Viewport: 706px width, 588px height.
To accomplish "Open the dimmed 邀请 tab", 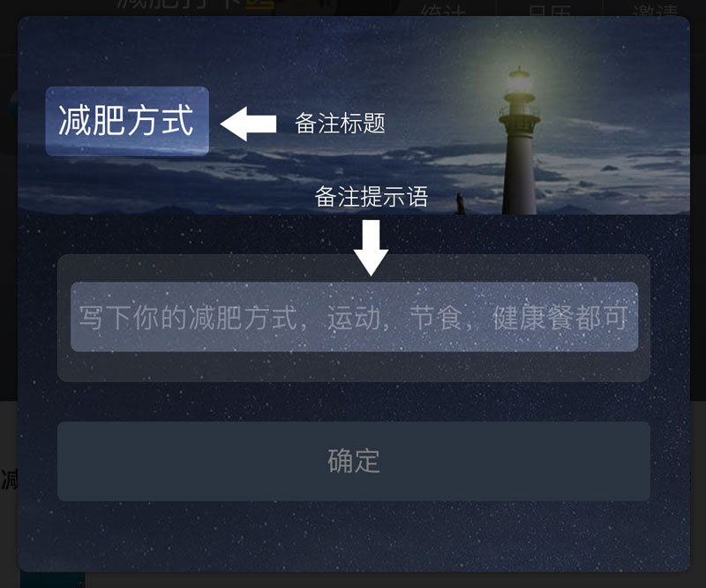I will (655, 11).
